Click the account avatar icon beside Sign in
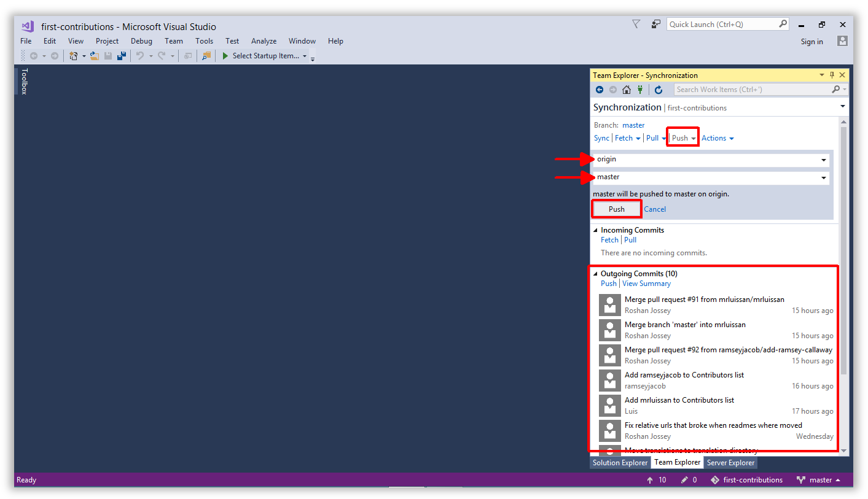This screenshot has width=868, height=499. click(842, 41)
